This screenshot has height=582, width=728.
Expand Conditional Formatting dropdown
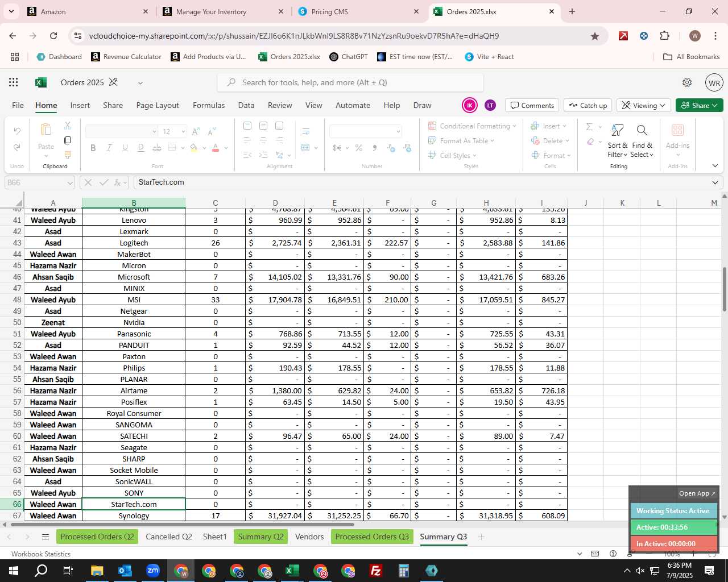514,126
